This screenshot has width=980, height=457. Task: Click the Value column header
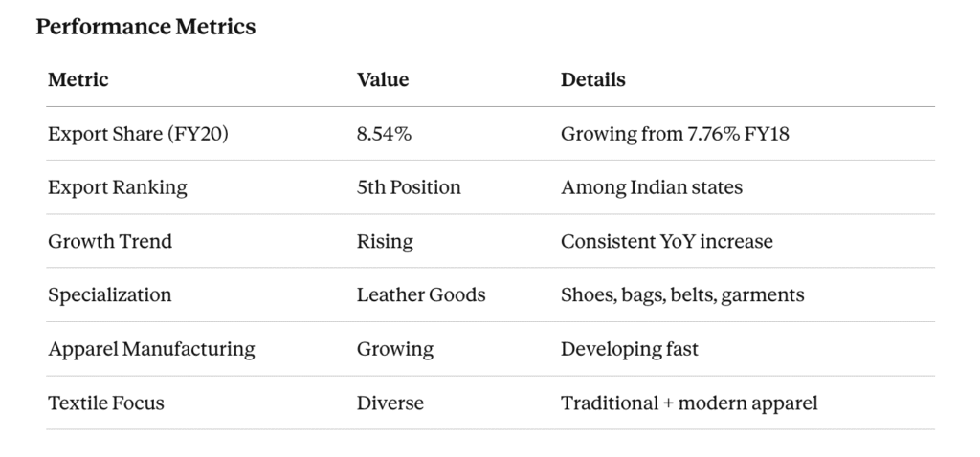click(x=383, y=80)
